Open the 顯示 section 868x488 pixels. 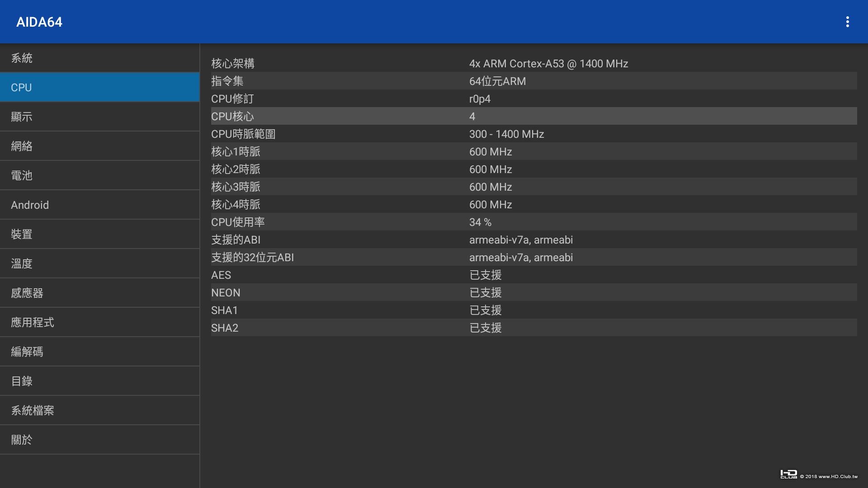pos(99,117)
